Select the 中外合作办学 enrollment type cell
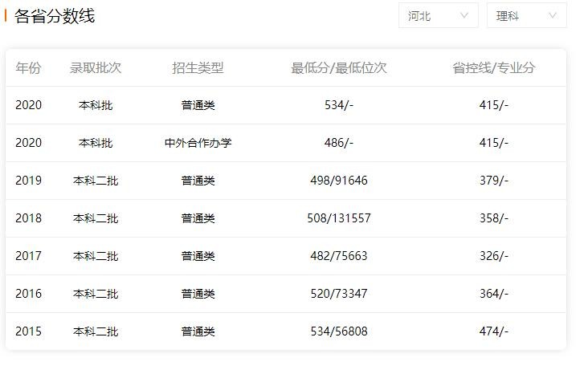588x374 pixels. 198,143
